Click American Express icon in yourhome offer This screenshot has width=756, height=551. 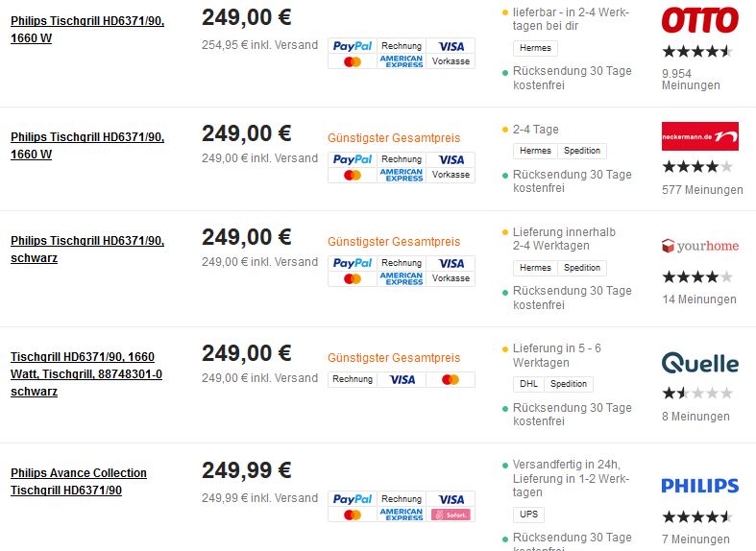(402, 278)
